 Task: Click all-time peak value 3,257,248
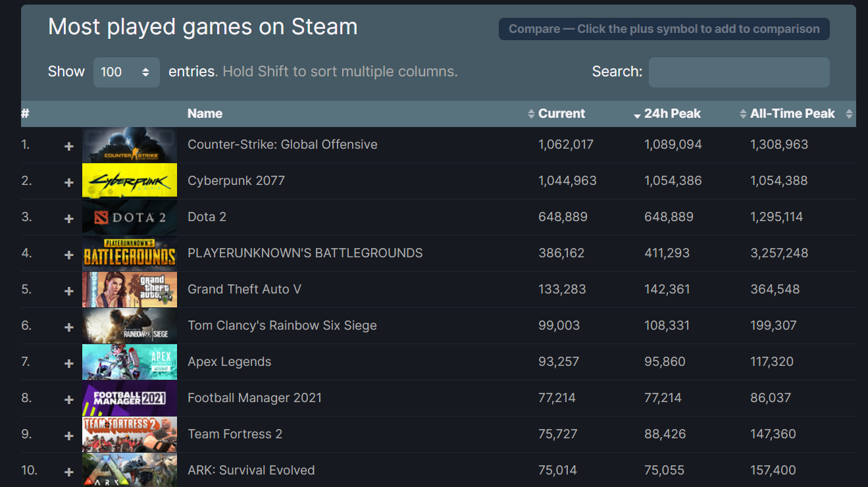(x=779, y=253)
